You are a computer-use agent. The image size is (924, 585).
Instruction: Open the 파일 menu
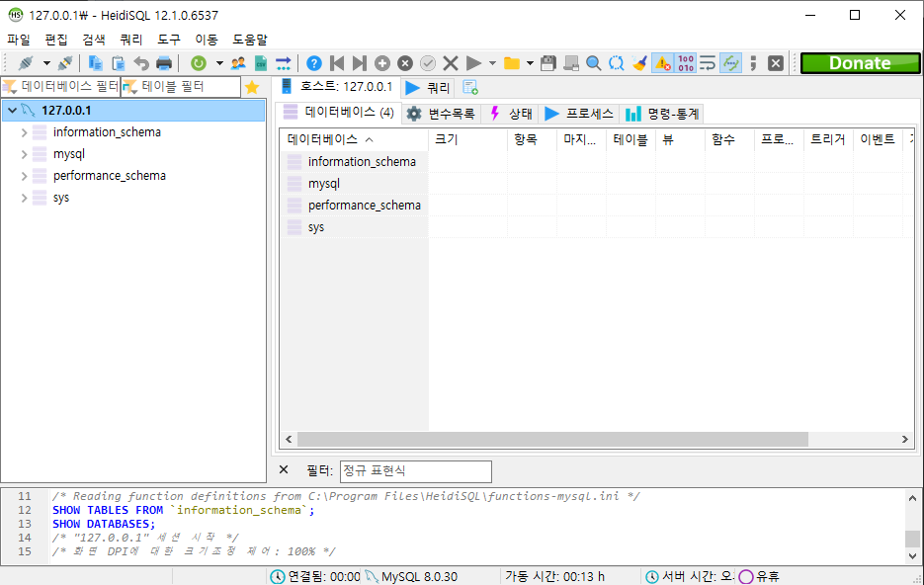[x=18, y=40]
